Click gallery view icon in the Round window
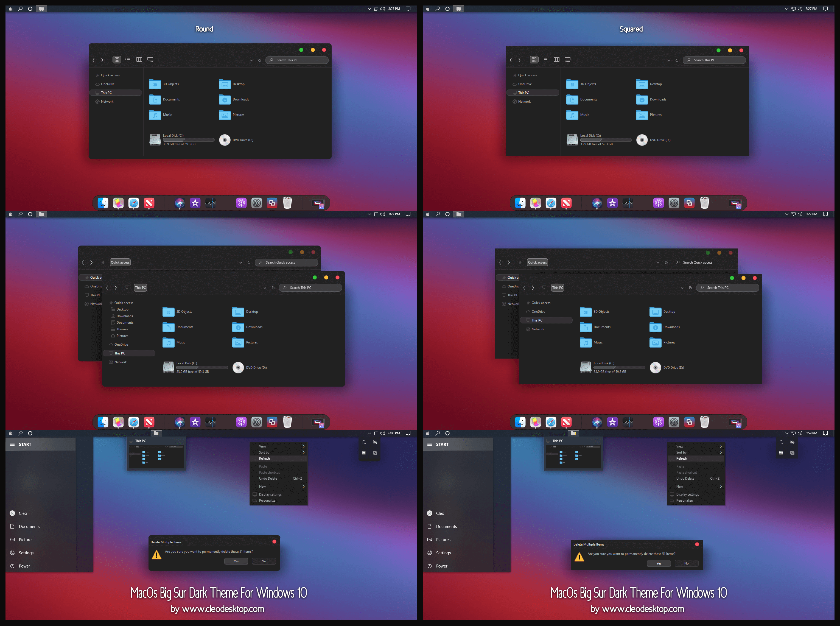The image size is (840, 626). 150,60
